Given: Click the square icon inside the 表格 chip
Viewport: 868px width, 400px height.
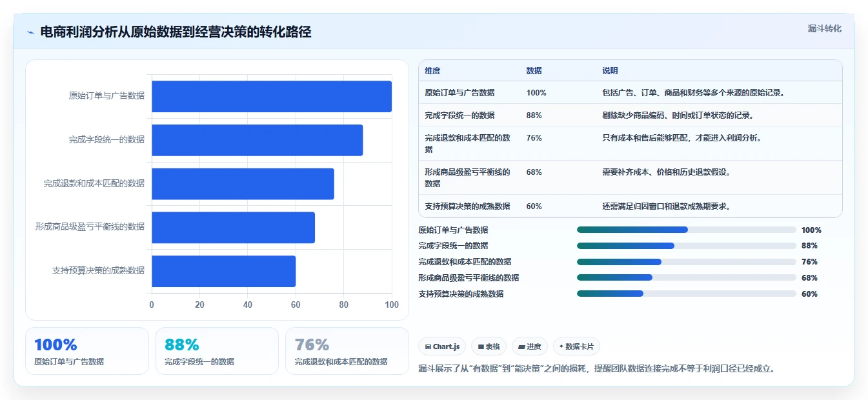Looking at the screenshot, I should click(x=481, y=346).
